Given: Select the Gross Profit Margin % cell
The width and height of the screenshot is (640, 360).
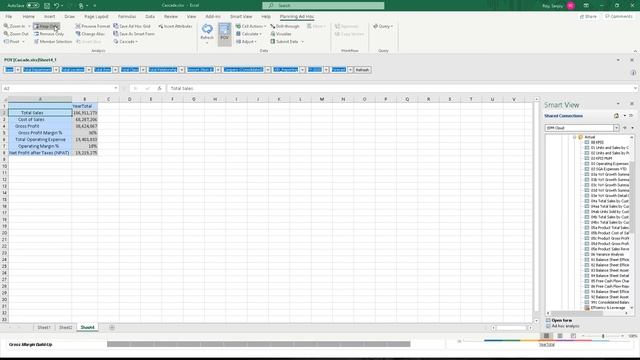Looking at the screenshot, I should pyautogui.click(x=40, y=133).
